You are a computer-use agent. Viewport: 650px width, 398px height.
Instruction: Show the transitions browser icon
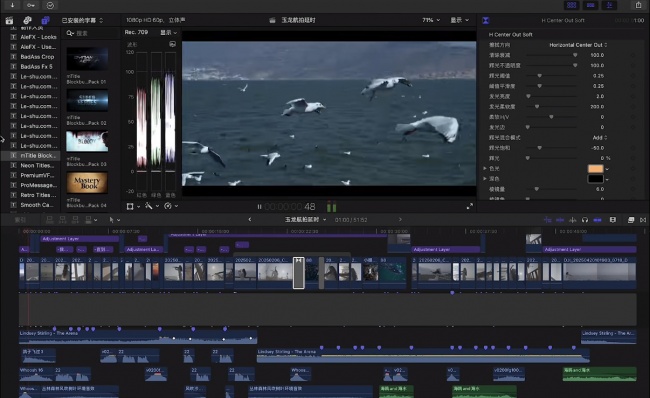point(643,220)
